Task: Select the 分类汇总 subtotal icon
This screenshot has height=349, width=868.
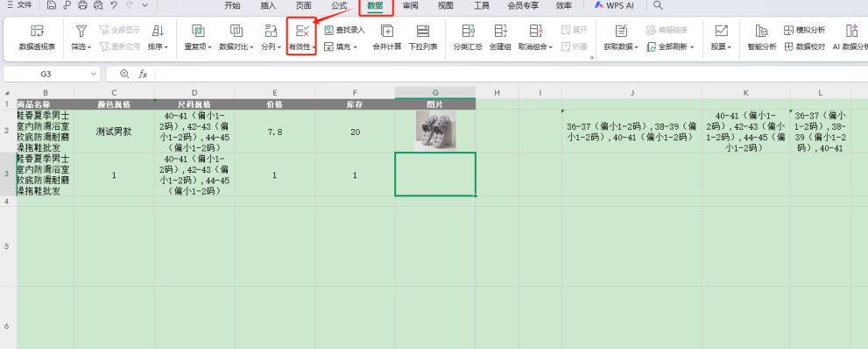Action: pyautogui.click(x=468, y=31)
